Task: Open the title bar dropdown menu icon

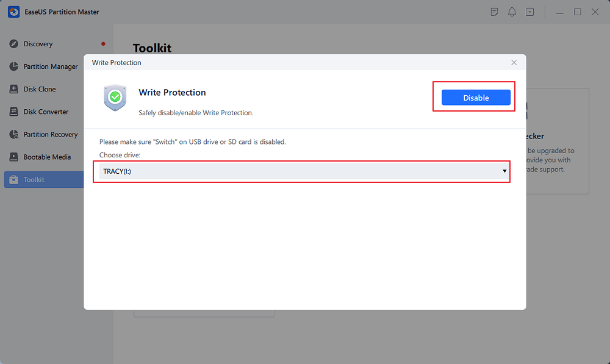Action: coord(530,12)
